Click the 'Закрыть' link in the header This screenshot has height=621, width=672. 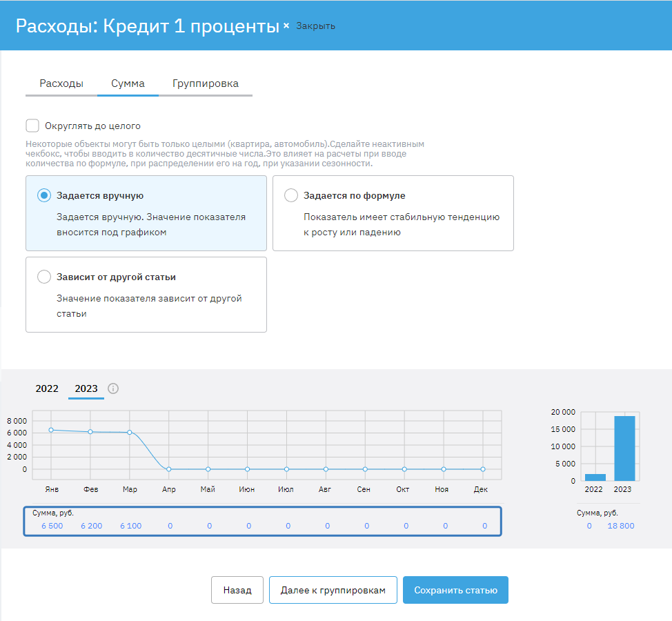[x=315, y=26]
